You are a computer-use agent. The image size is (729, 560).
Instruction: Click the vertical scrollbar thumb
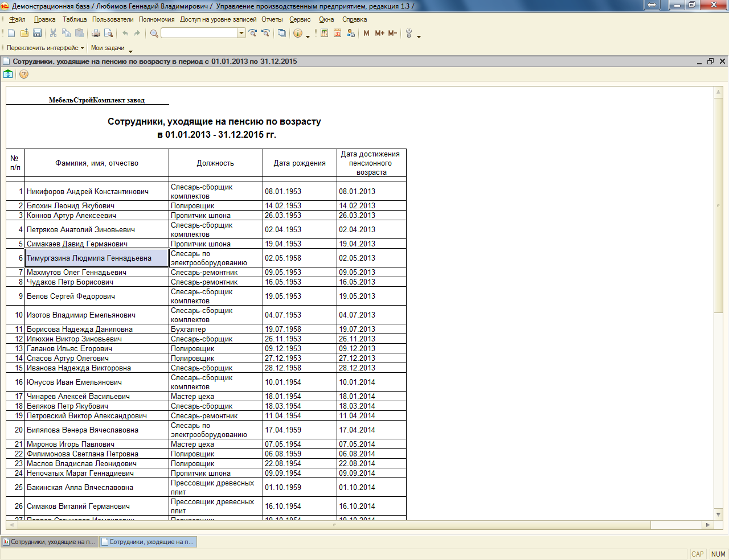[719, 205]
